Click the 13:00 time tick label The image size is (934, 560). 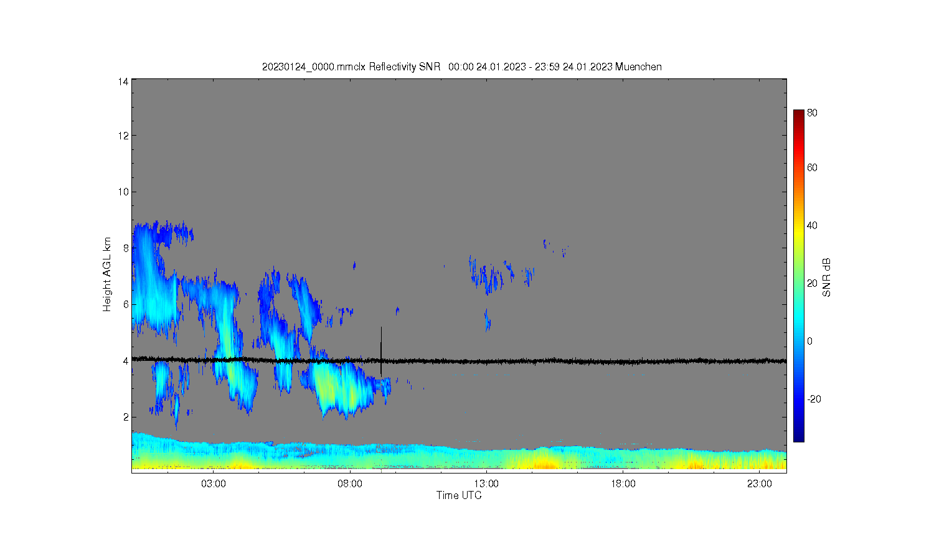point(486,483)
